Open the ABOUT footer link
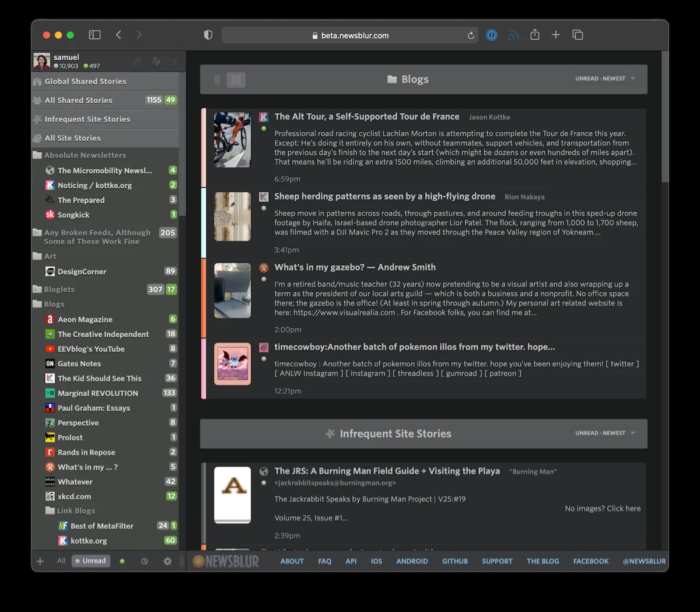 pos(292,561)
